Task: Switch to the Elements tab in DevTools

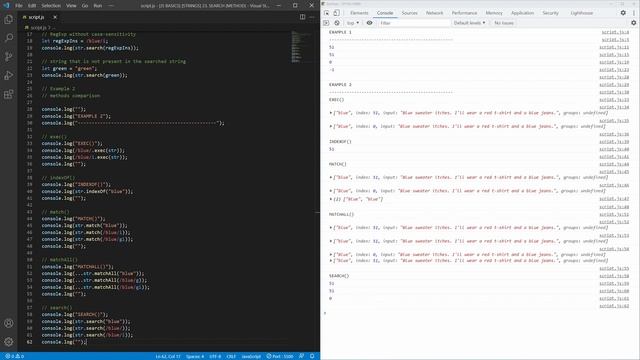Action: click(359, 13)
